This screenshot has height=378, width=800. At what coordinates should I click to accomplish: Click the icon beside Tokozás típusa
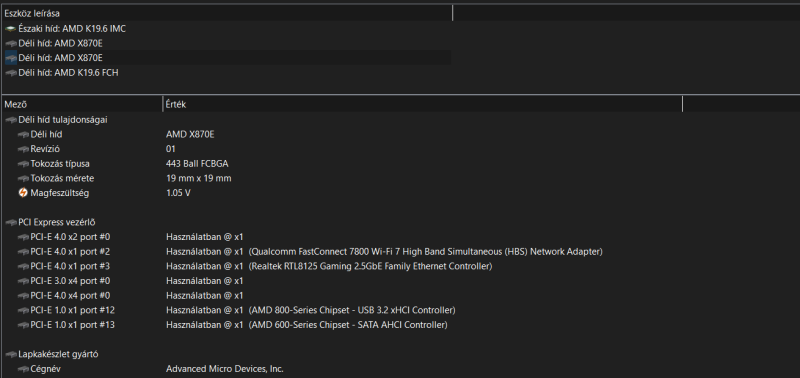tap(23, 164)
